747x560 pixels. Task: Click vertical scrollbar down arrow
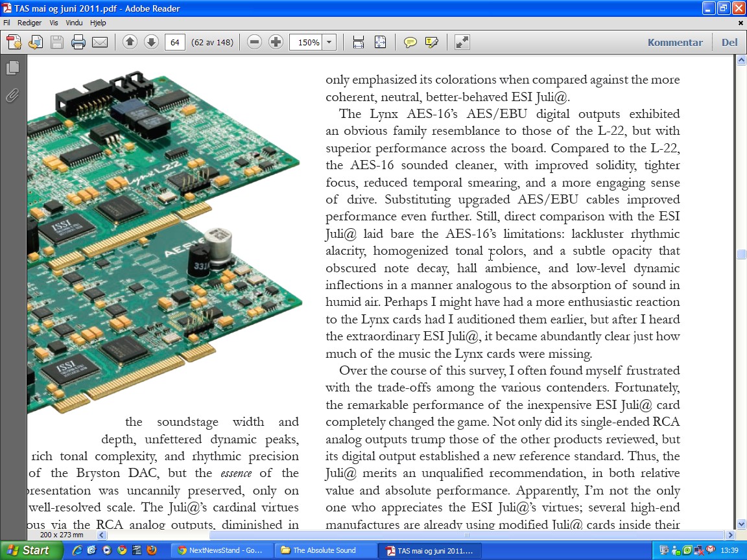point(741,524)
